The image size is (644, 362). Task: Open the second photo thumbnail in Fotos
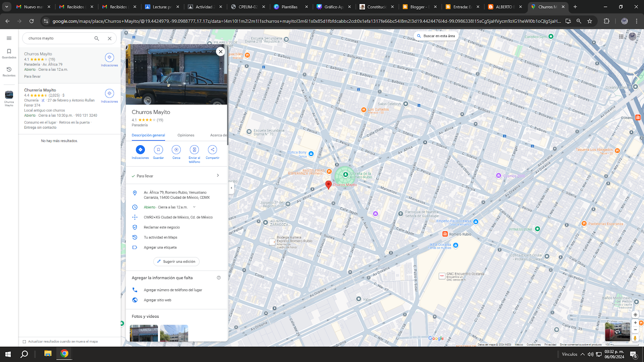[x=174, y=333]
